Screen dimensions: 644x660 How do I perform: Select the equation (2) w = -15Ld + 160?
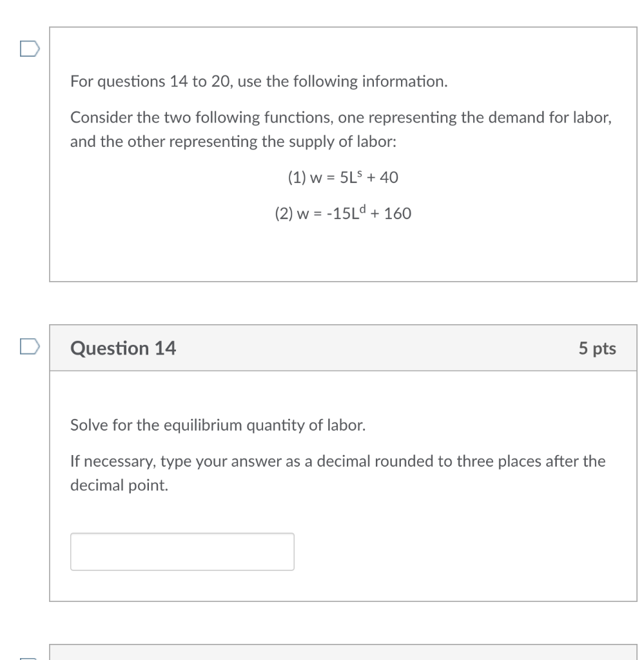click(x=343, y=213)
